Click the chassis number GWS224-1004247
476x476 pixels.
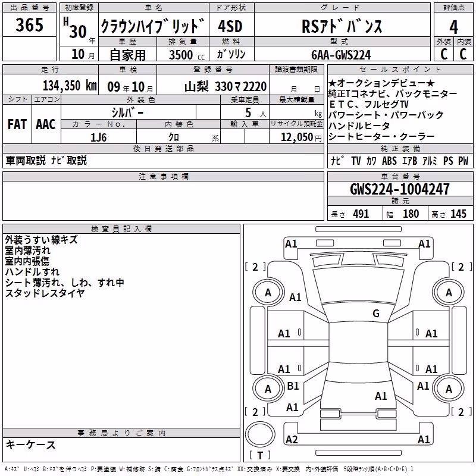399,189
